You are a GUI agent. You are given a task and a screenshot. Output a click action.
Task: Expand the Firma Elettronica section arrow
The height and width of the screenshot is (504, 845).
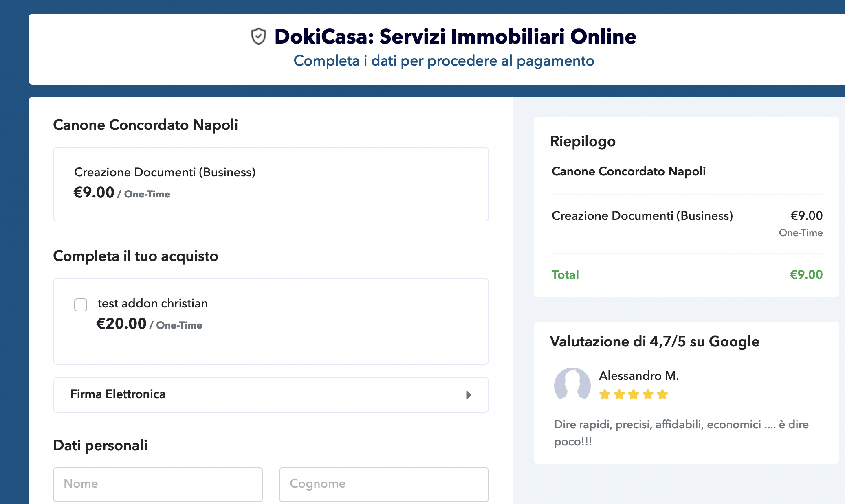469,395
